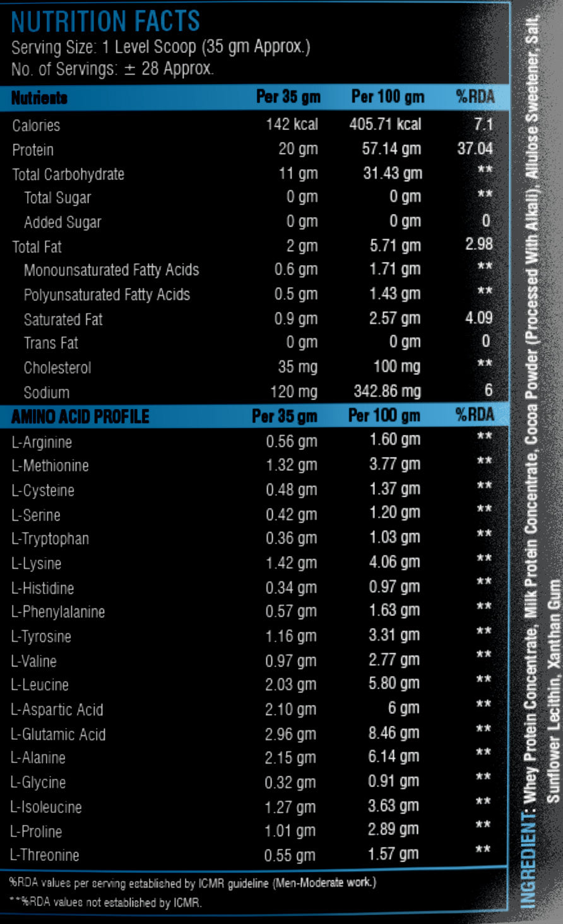Click the ICMR guideline footnote about Men-Moderate work

pyautogui.click(x=193, y=883)
